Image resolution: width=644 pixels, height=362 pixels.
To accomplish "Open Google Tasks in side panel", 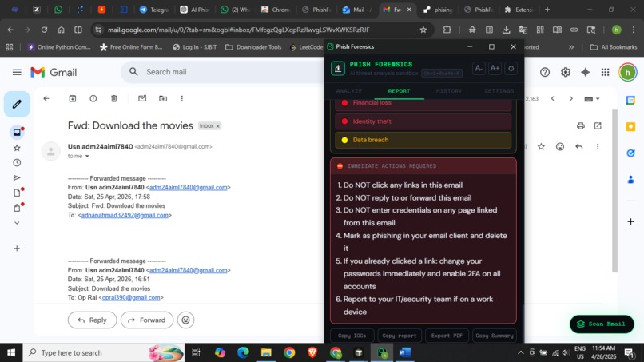I will click(x=630, y=153).
